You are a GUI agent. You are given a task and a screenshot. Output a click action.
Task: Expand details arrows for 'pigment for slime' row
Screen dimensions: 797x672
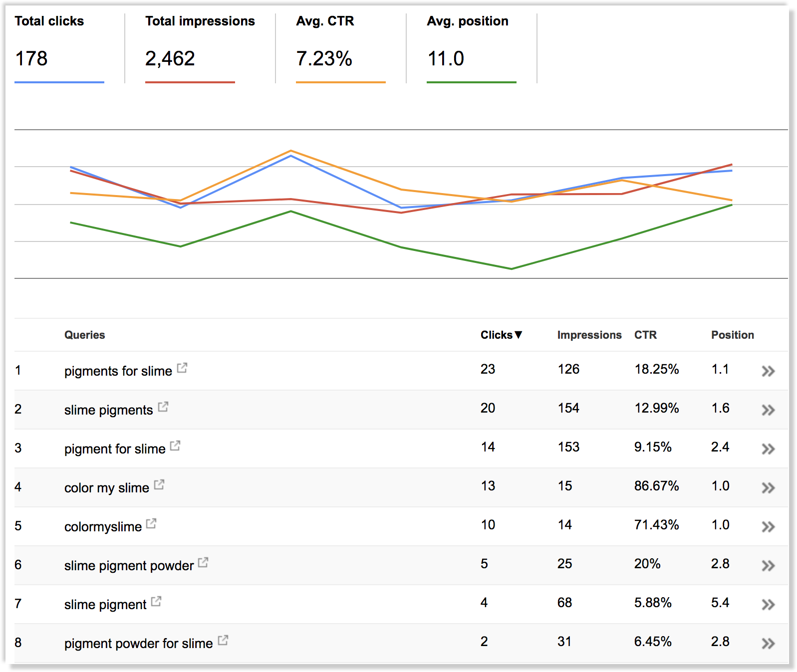pyautogui.click(x=768, y=449)
